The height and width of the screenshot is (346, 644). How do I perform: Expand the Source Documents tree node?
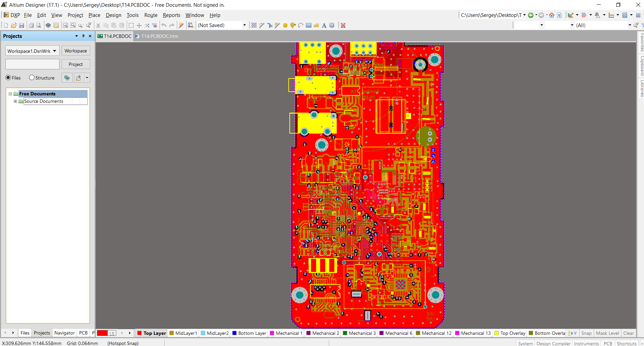click(x=15, y=101)
